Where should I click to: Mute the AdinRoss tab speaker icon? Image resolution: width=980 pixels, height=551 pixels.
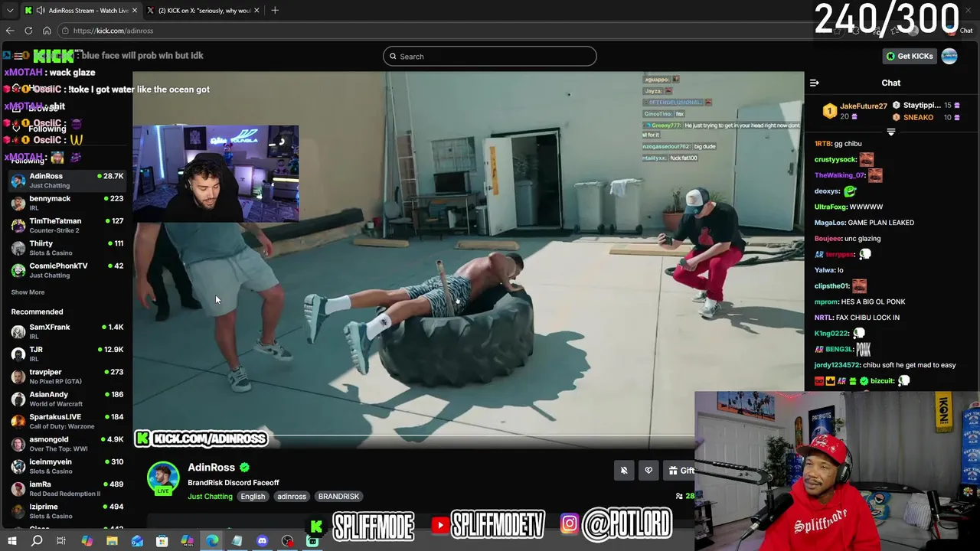point(41,10)
